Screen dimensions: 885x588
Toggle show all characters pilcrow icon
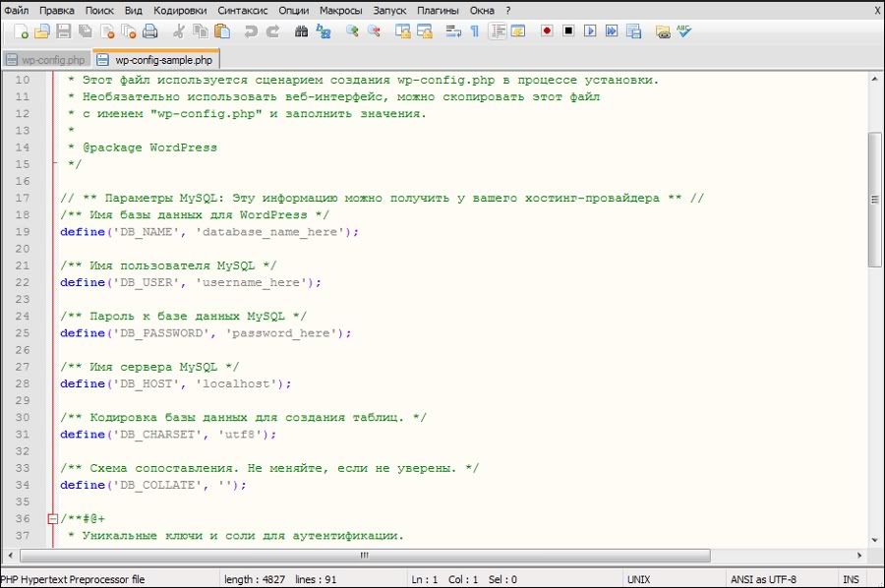[x=475, y=31]
